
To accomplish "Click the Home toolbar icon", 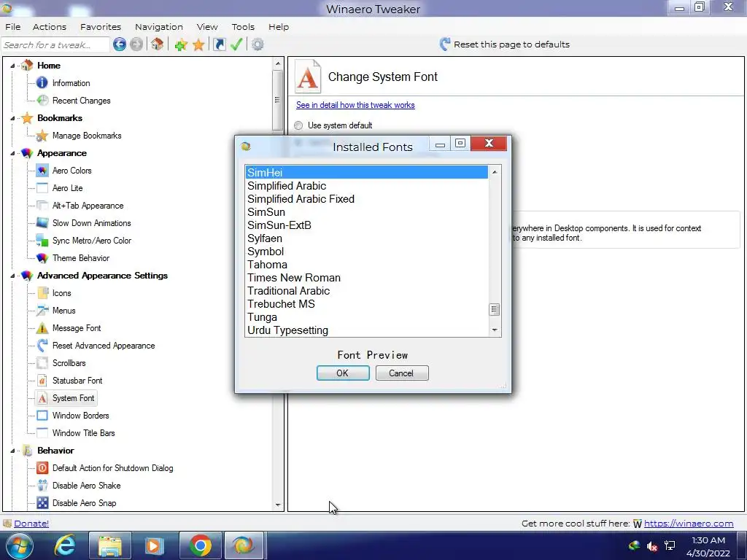I will (158, 44).
